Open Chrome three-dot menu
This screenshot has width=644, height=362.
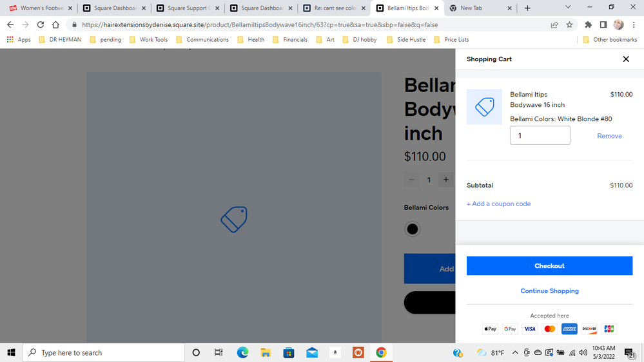[x=634, y=24]
